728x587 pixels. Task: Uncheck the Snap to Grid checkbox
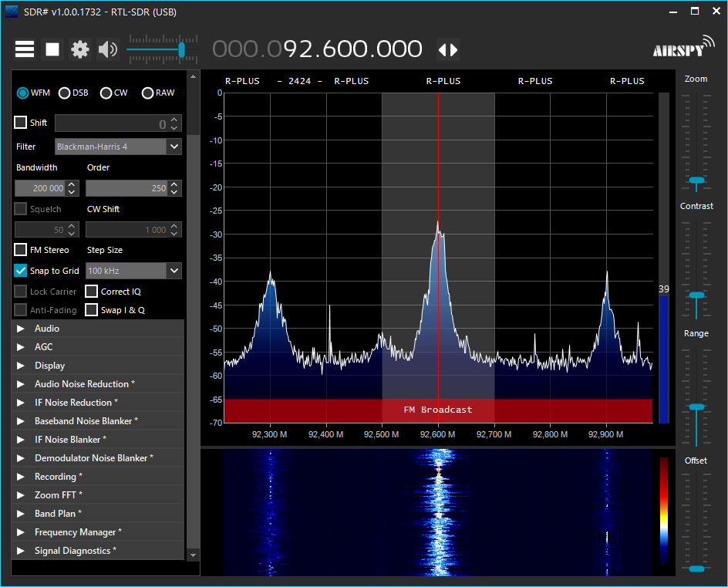(x=20, y=270)
